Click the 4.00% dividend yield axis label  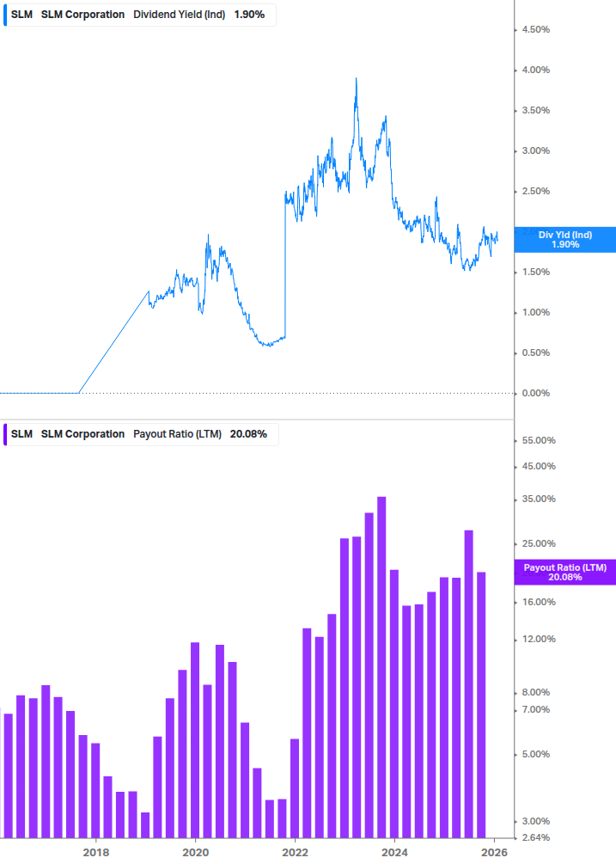(535, 70)
